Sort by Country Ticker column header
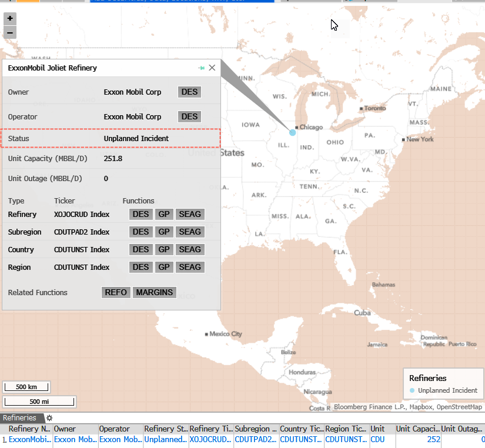The width and height of the screenshot is (485, 448). 302,429
